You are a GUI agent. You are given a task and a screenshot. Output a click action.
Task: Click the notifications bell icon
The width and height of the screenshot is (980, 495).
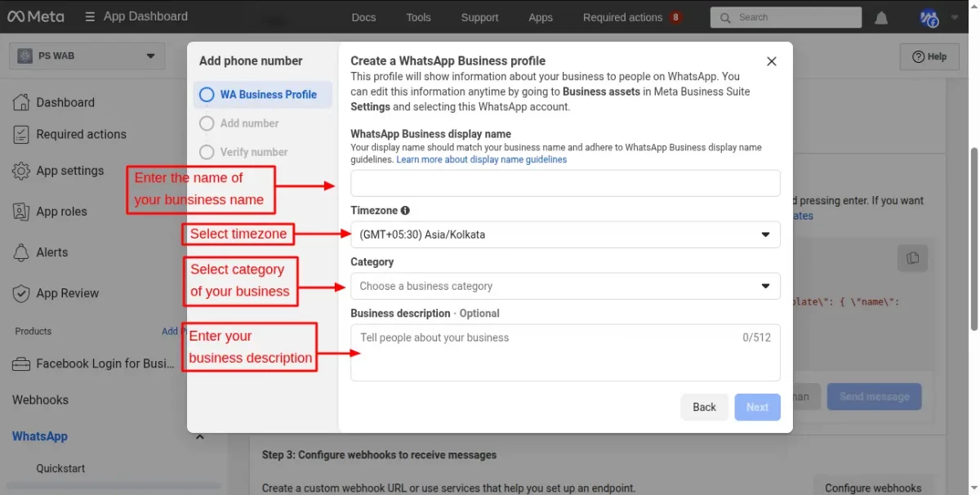881,18
